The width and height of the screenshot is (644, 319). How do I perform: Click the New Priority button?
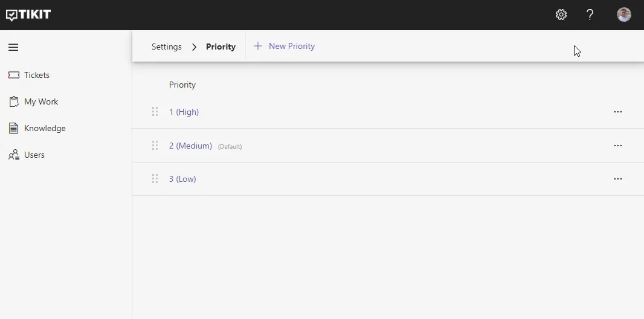click(x=284, y=46)
